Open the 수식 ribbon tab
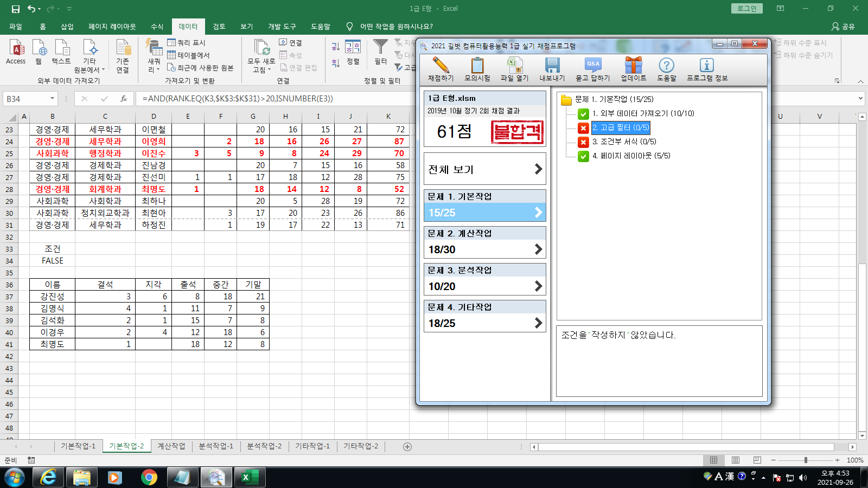Viewport: 868px width, 488px height. 157,27
